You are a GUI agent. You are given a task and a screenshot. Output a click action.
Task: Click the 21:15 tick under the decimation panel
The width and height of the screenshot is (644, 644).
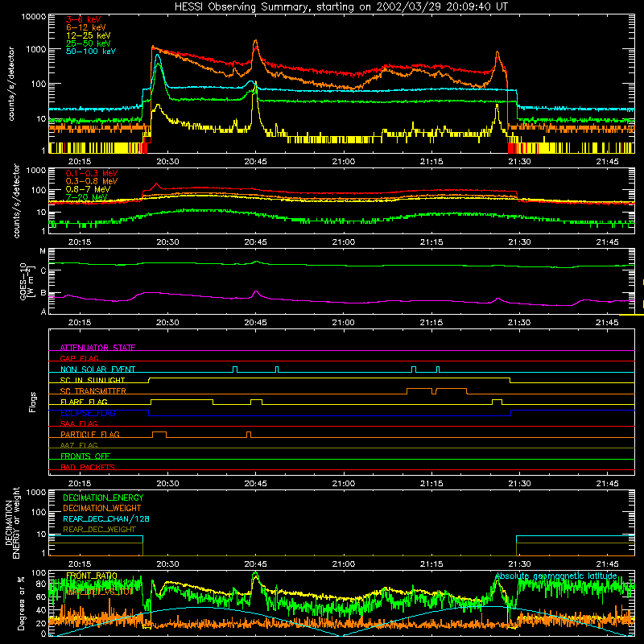click(431, 564)
